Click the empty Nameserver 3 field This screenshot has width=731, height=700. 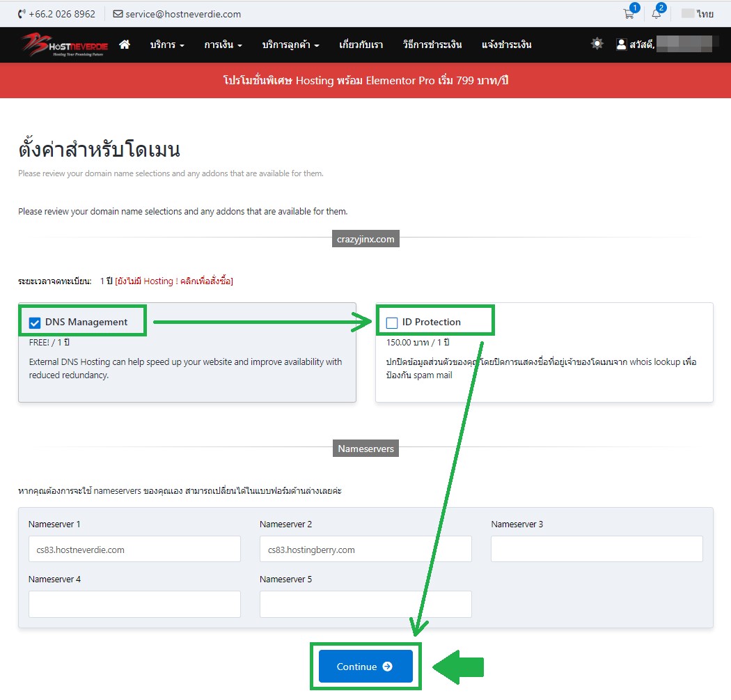[597, 549]
